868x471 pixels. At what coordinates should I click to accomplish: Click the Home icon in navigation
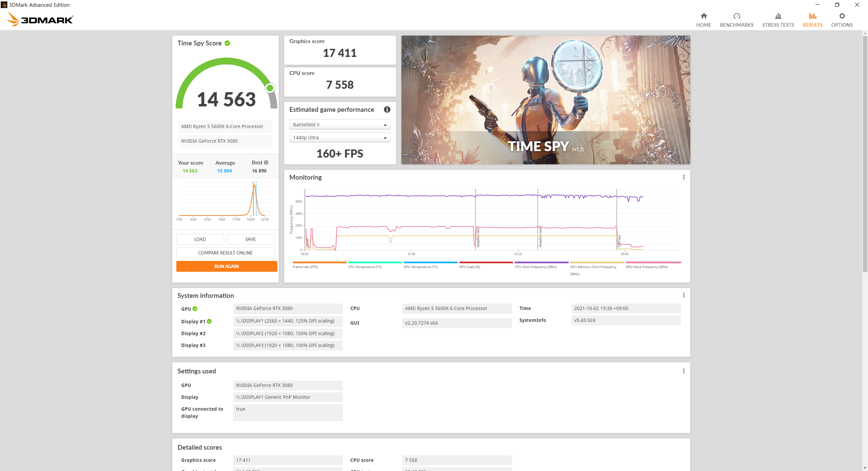pyautogui.click(x=704, y=16)
